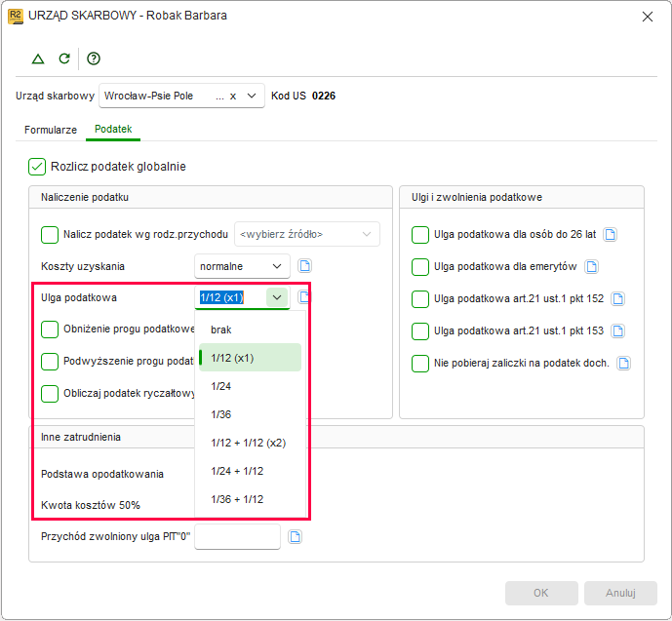
Task: Toggle Rozlicz podatek globalnie checkbox
Action: (x=37, y=167)
